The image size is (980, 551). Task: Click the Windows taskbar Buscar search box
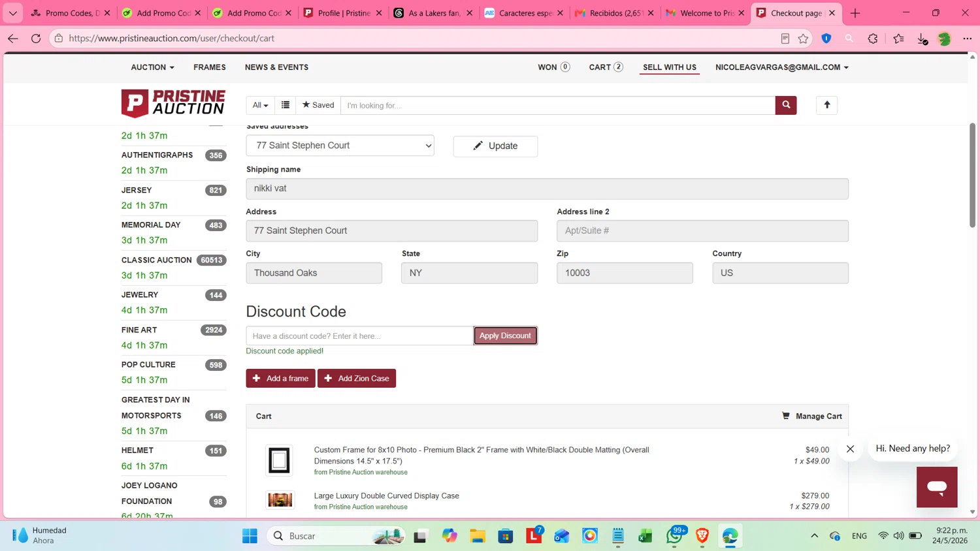point(335,536)
